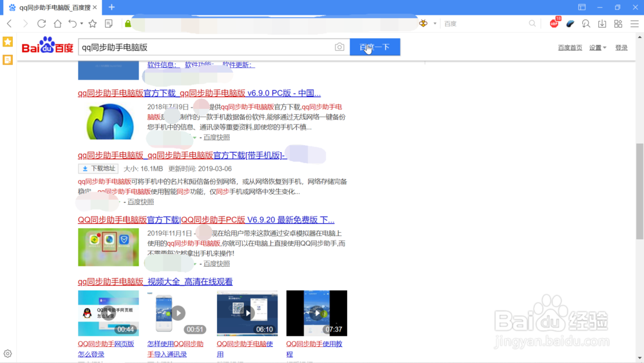644x363 pixels.
Task: Play the 00:51 video thumbnail
Action: [178, 313]
